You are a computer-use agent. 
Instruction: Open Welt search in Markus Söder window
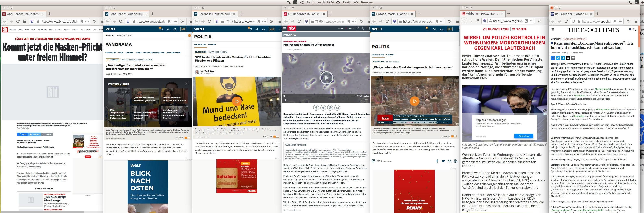pos(435,29)
